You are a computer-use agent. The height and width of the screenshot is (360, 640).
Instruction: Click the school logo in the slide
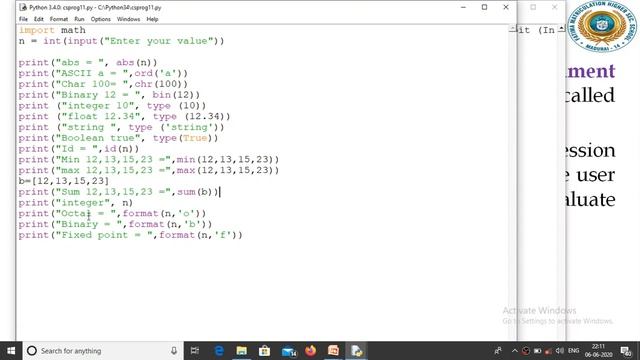[602, 25]
